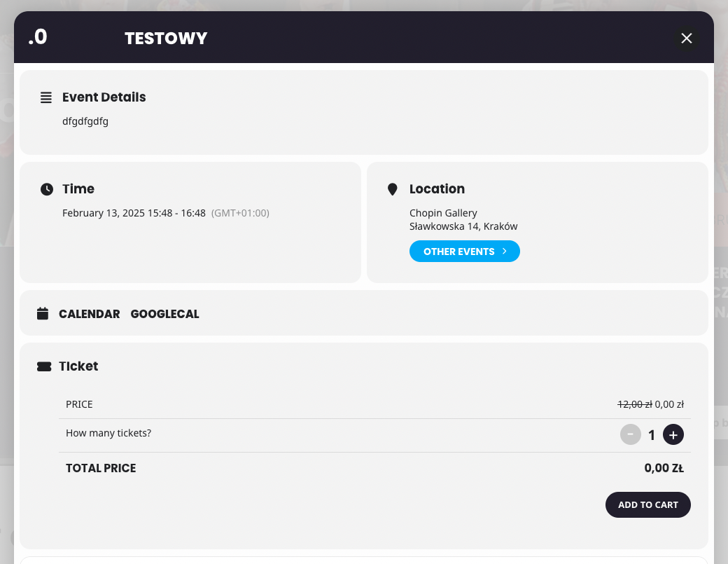728x564 pixels.
Task: Click the ticket icon
Action: [x=44, y=366]
